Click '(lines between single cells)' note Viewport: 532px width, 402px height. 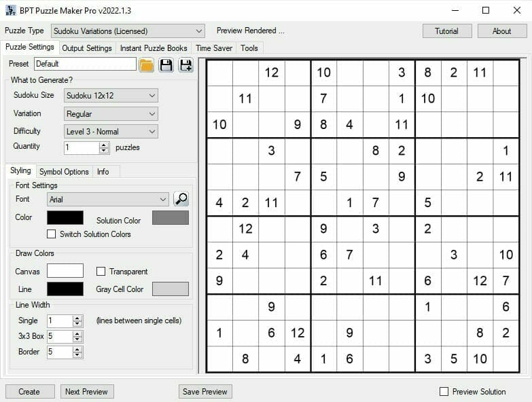139,321
